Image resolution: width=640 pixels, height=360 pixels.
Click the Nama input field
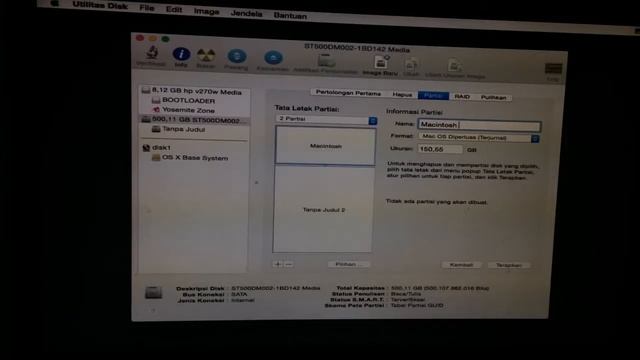pyautogui.click(x=479, y=125)
